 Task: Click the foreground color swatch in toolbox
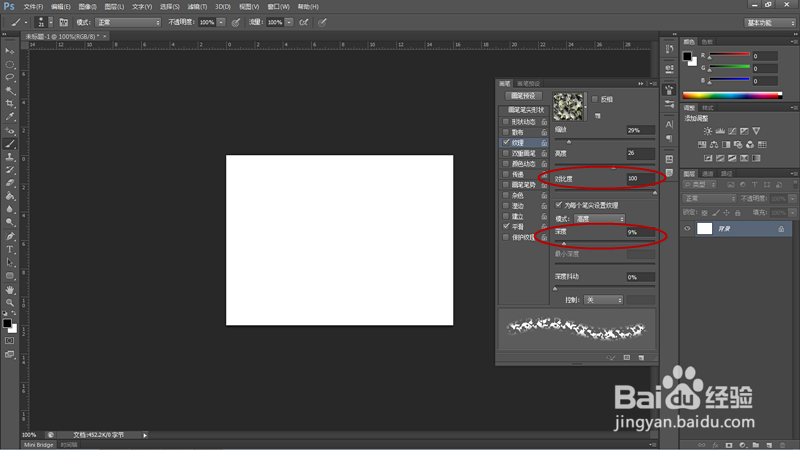coord(7,323)
